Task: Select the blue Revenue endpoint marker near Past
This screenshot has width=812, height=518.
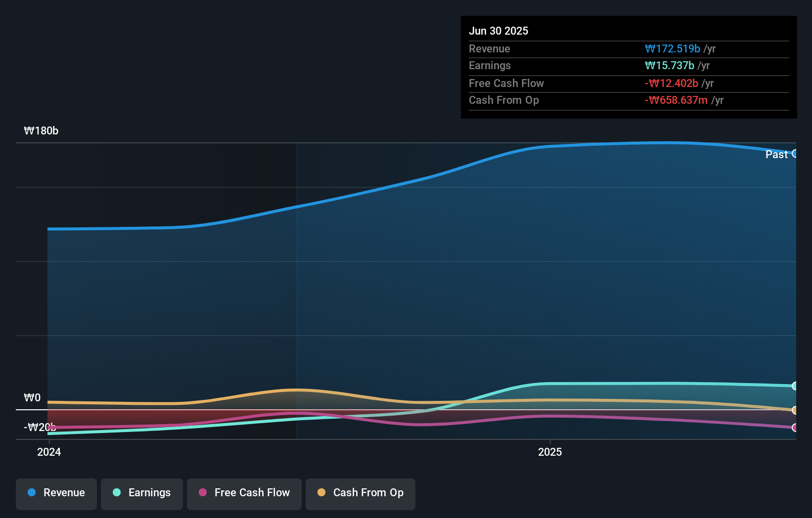Action: point(795,154)
